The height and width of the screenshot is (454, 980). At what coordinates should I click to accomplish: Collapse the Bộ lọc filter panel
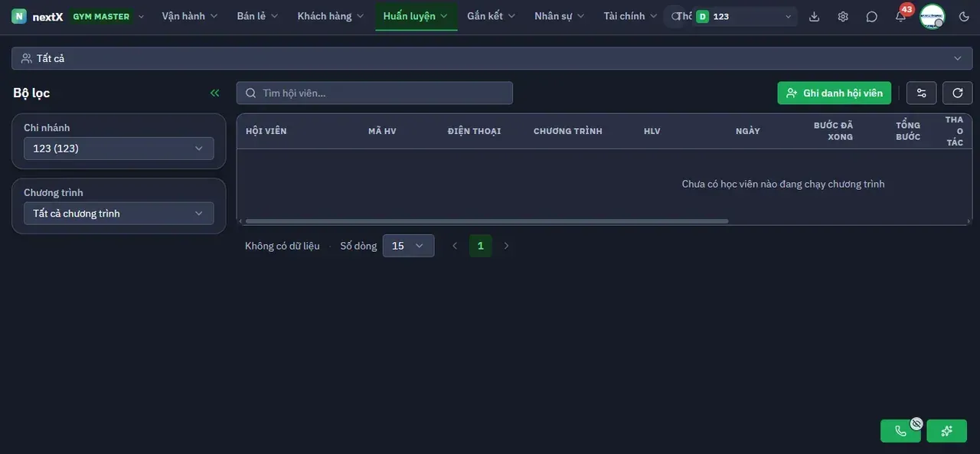pos(215,93)
